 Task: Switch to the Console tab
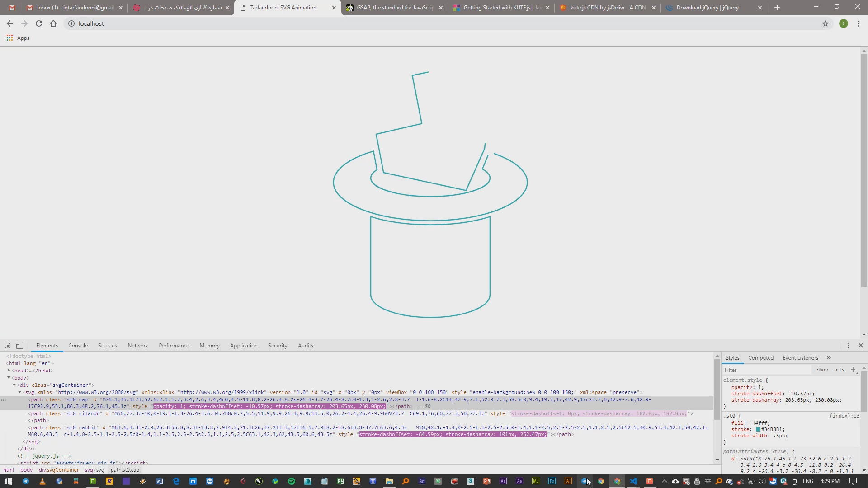(78, 346)
